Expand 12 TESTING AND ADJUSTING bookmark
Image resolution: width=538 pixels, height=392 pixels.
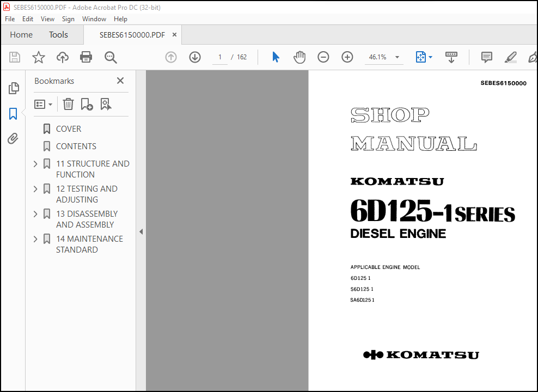35,189
